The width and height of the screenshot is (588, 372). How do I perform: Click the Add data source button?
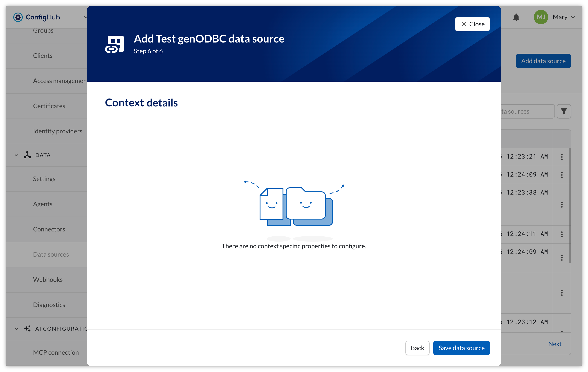[543, 61]
